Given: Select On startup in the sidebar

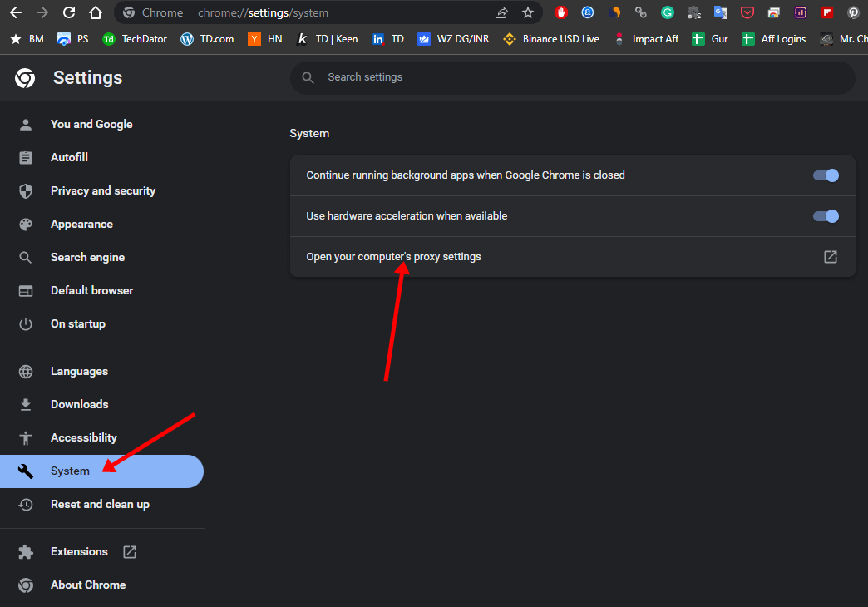Looking at the screenshot, I should [x=102, y=323].
